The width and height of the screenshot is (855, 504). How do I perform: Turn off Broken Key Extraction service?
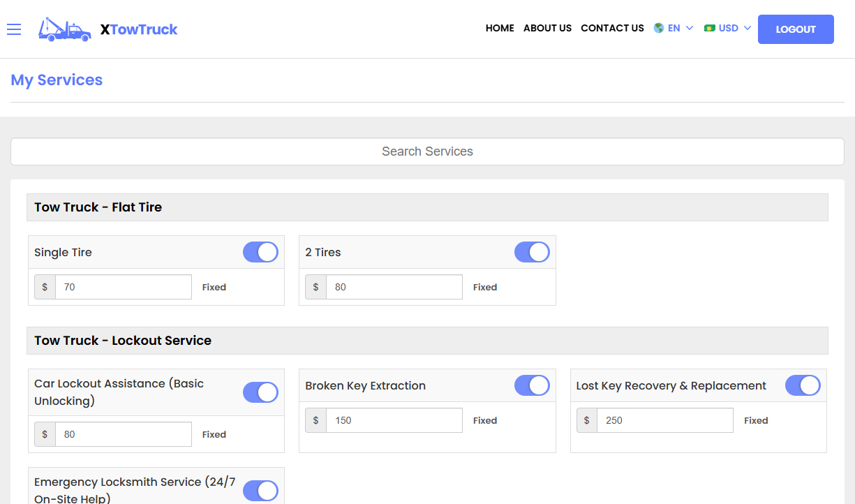tap(532, 385)
